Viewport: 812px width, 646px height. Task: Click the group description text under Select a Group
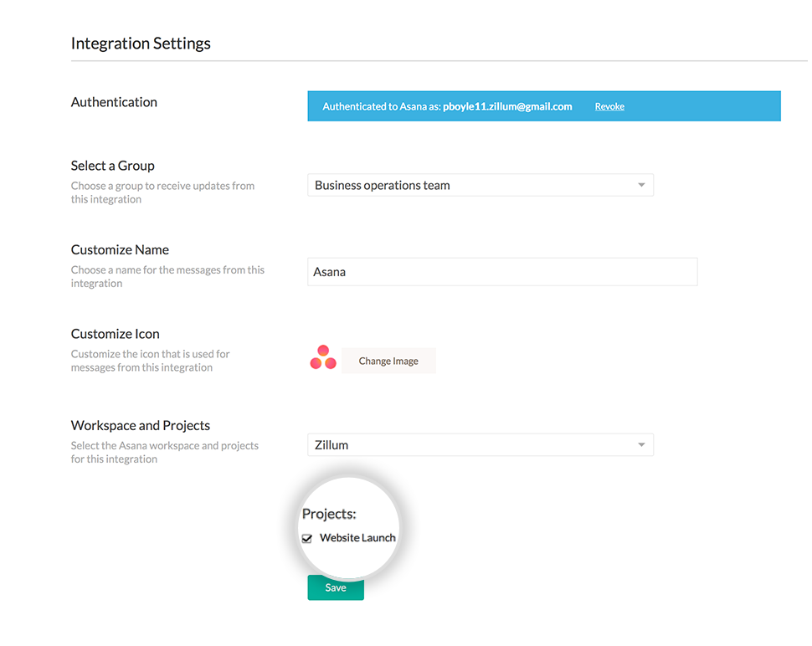click(x=162, y=192)
